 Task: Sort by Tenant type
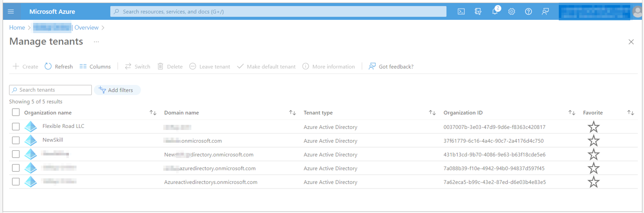pyautogui.click(x=432, y=113)
